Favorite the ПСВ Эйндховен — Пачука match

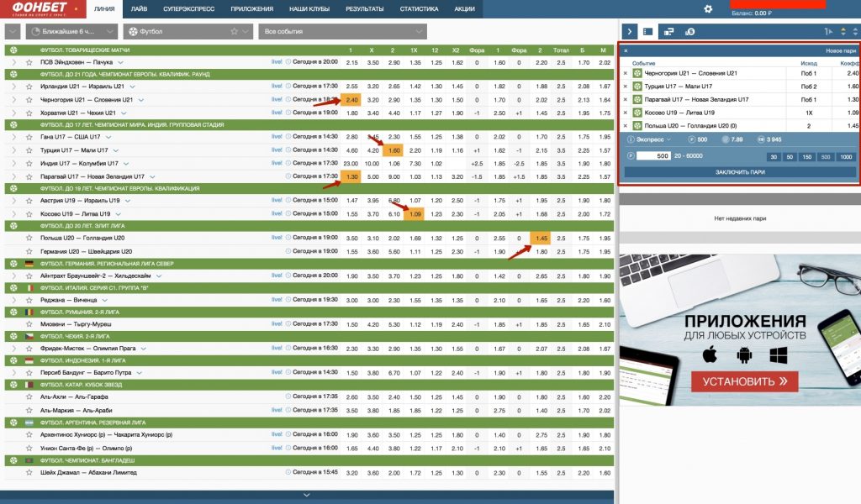click(29, 62)
